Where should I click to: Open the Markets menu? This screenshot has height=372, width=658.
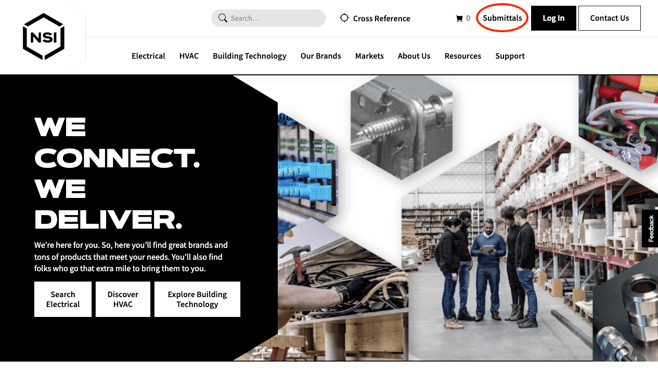[x=369, y=56]
